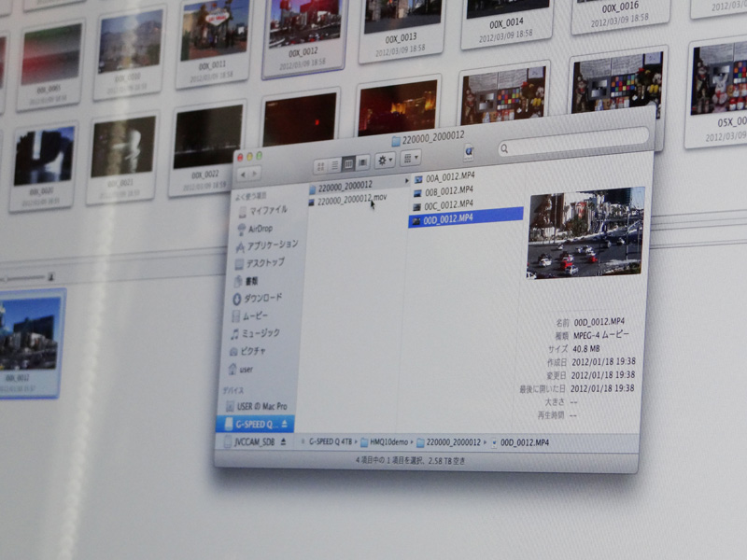Select thumbnail 00X_0022 in background window
Viewport: 747px width, 560px height.
[206, 147]
